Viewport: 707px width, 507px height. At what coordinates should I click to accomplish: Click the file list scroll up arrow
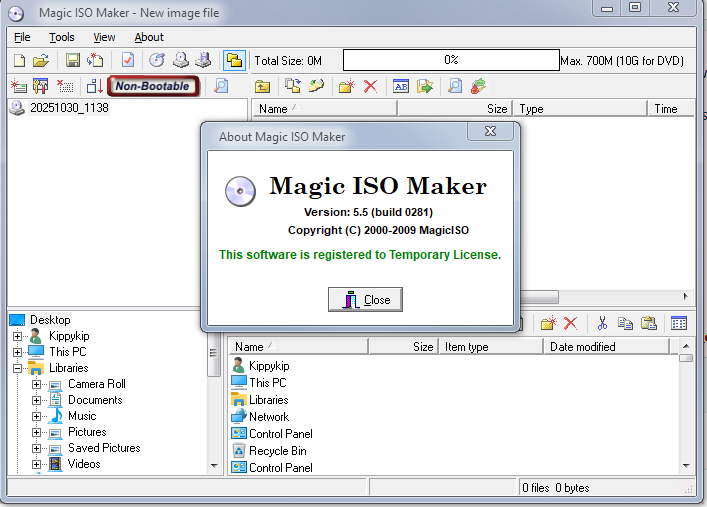pos(686,346)
